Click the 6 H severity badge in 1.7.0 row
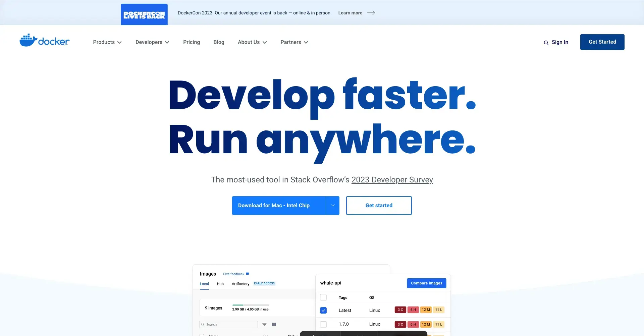The image size is (644, 336). [x=413, y=324]
